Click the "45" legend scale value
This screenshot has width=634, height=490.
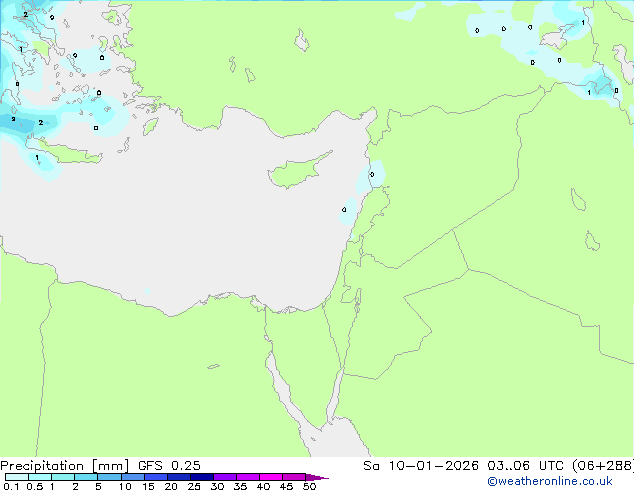tap(286, 486)
